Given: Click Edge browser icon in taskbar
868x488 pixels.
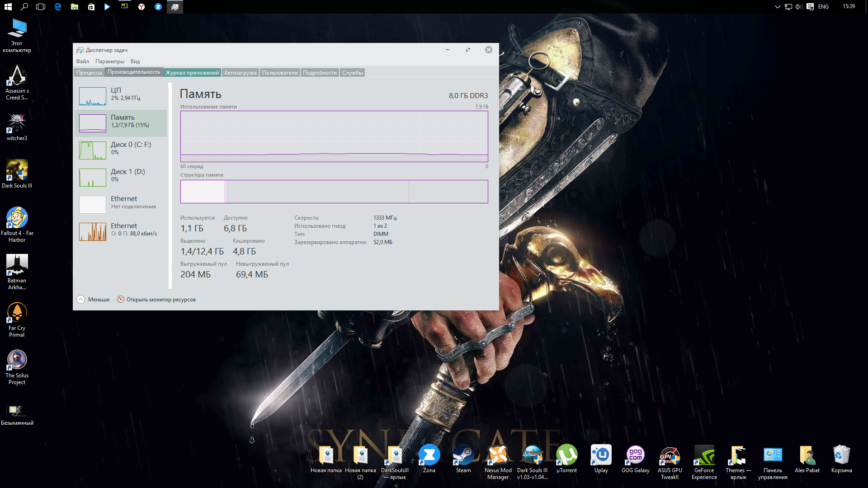Looking at the screenshot, I should 58,7.
